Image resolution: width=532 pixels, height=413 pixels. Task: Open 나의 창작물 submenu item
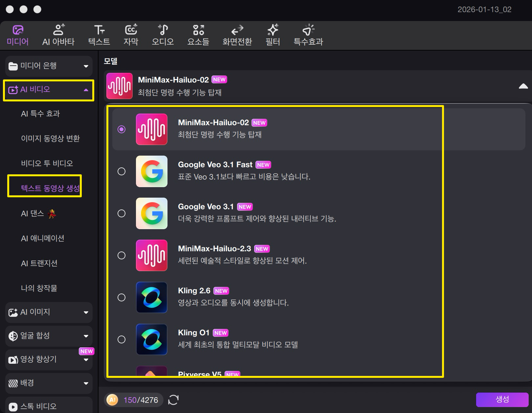[x=39, y=288]
